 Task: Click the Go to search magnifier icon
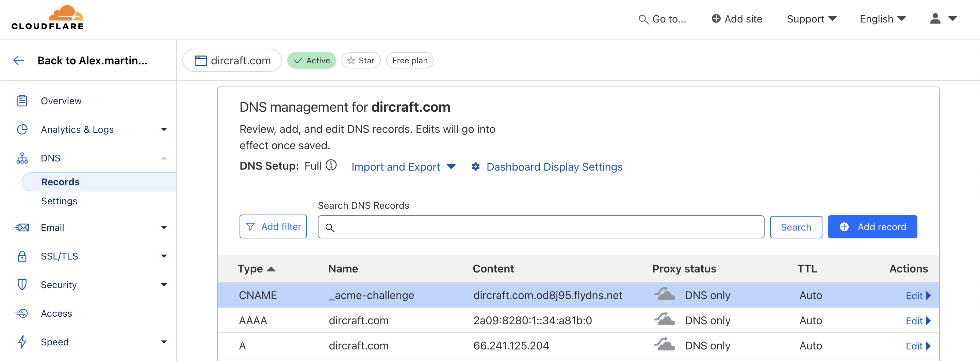click(x=643, y=19)
